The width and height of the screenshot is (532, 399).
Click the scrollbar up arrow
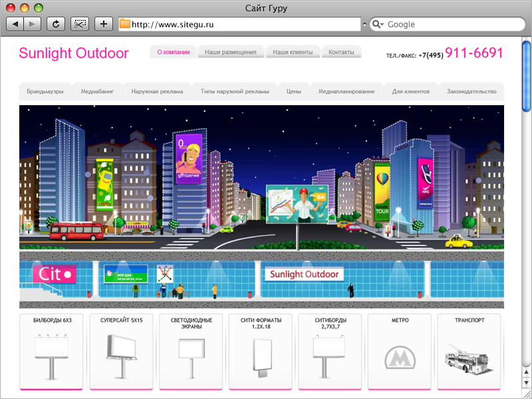[527, 373]
